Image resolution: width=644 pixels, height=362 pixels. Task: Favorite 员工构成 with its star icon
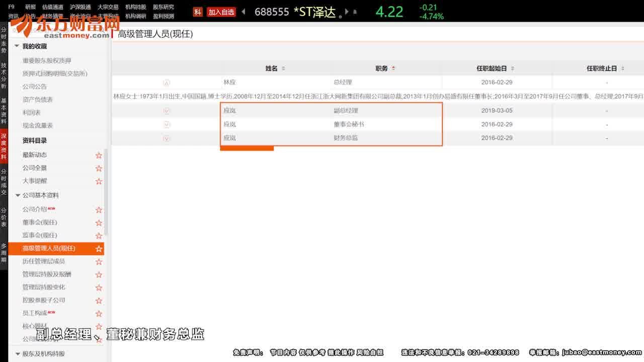tap(99, 314)
